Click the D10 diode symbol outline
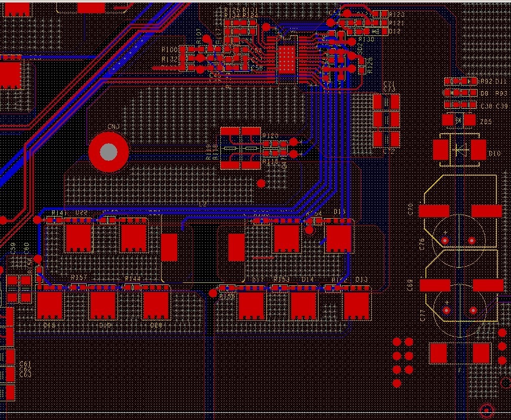 (459, 150)
